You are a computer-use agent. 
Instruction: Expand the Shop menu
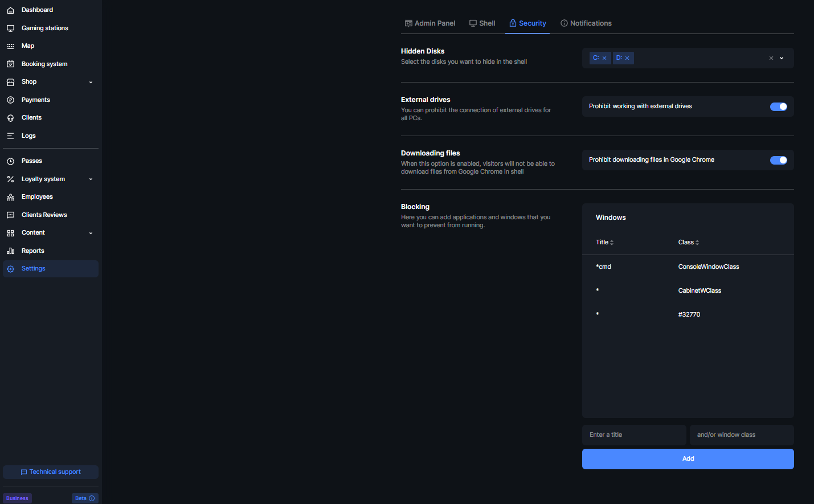90,81
